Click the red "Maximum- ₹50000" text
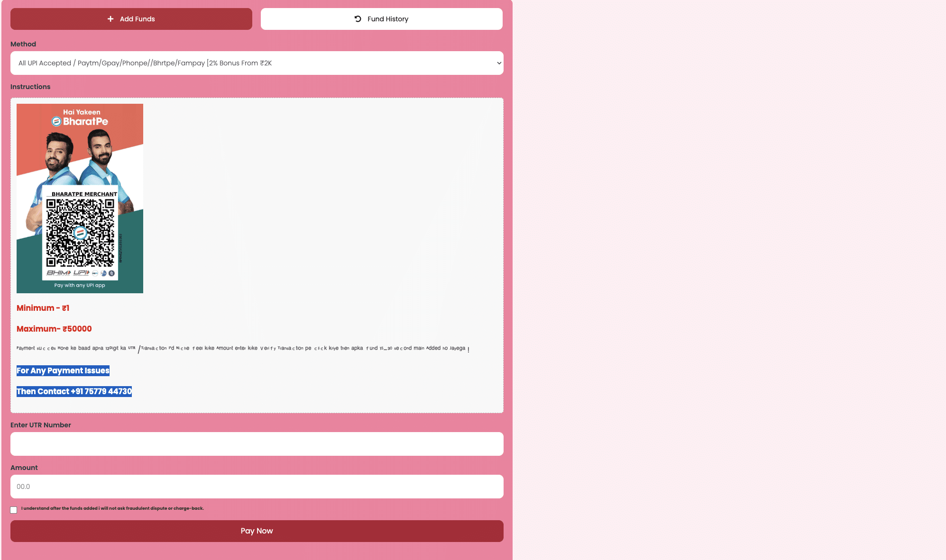Viewport: 946px width, 560px height. point(54,329)
